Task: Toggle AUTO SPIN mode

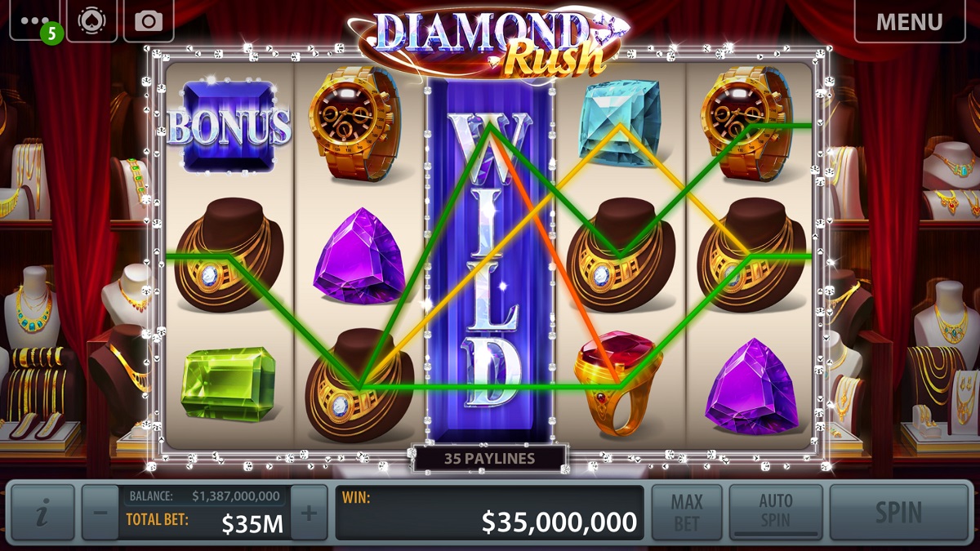Action: pyautogui.click(x=776, y=513)
